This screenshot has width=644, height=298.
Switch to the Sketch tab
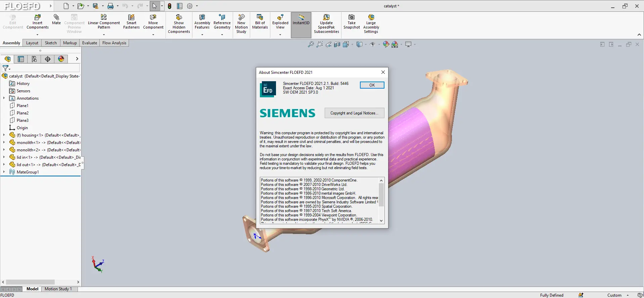(51, 43)
